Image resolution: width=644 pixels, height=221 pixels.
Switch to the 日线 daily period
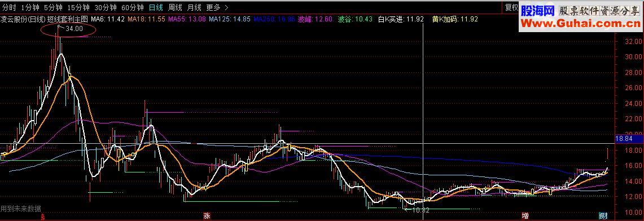coord(156,7)
